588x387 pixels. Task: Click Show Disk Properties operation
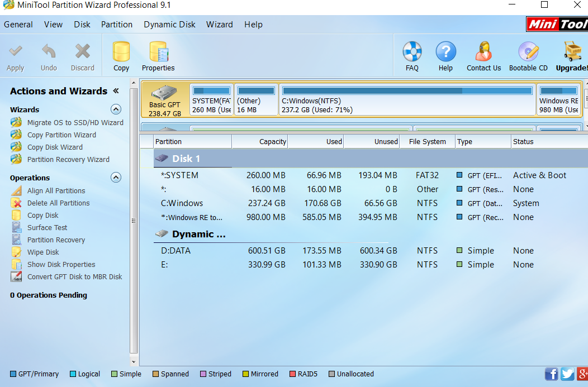[x=61, y=265]
